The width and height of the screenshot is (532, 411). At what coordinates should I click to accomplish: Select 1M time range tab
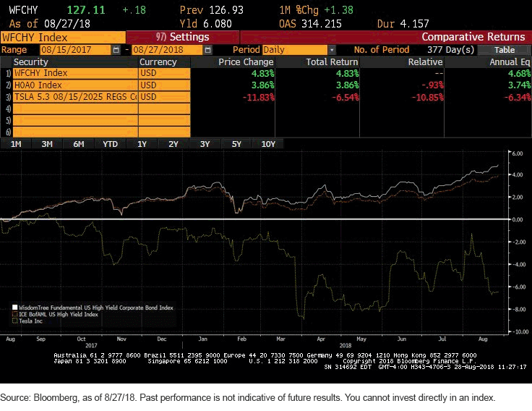pyautogui.click(x=16, y=144)
